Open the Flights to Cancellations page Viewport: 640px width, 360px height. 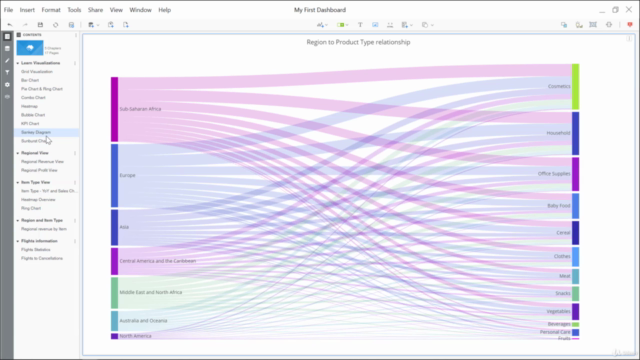42,258
